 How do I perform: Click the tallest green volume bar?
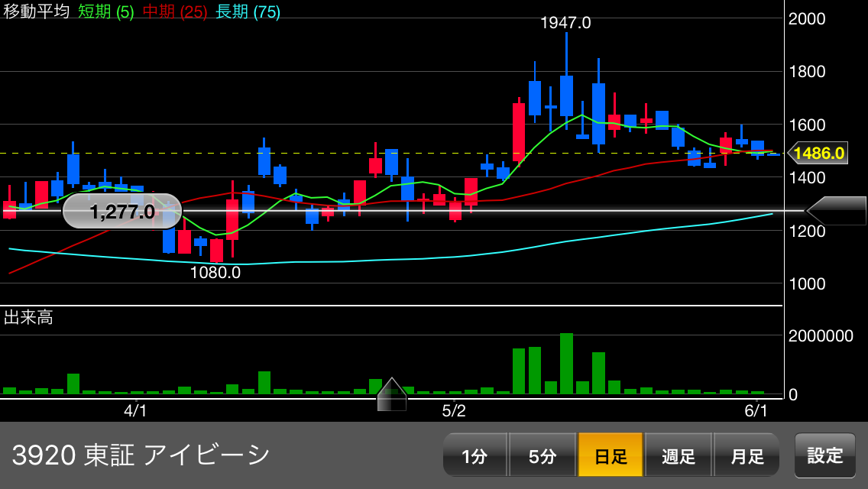566,363
